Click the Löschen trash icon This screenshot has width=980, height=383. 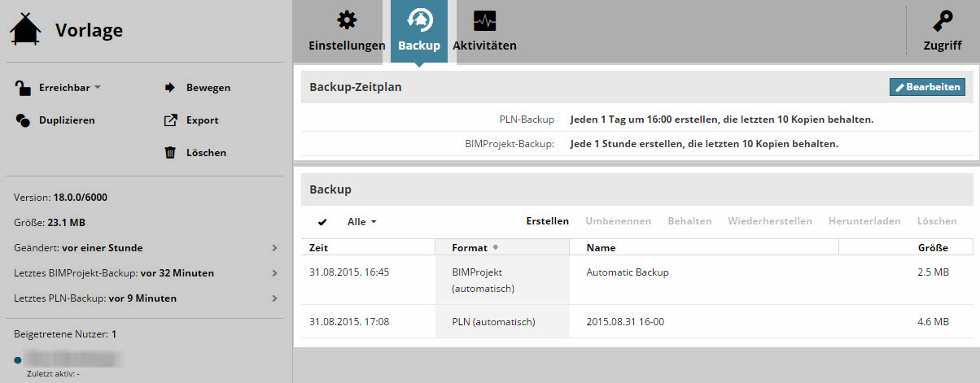170,152
